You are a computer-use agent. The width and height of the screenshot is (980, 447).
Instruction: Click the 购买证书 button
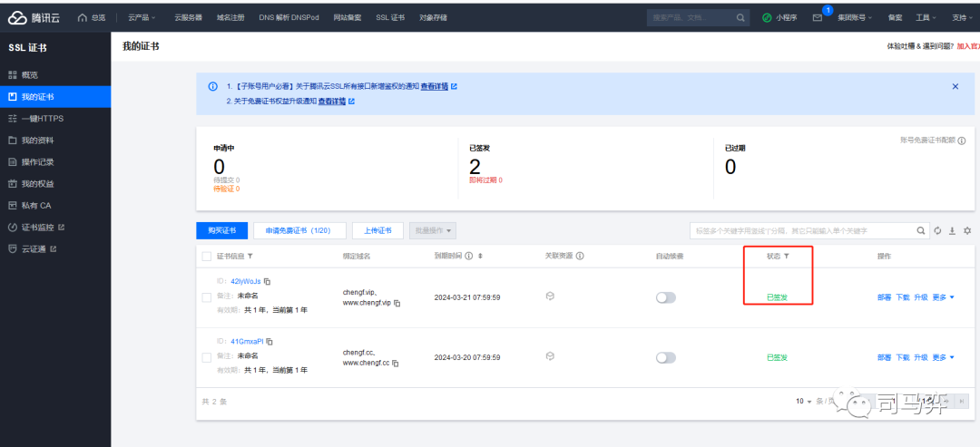pyautogui.click(x=222, y=230)
